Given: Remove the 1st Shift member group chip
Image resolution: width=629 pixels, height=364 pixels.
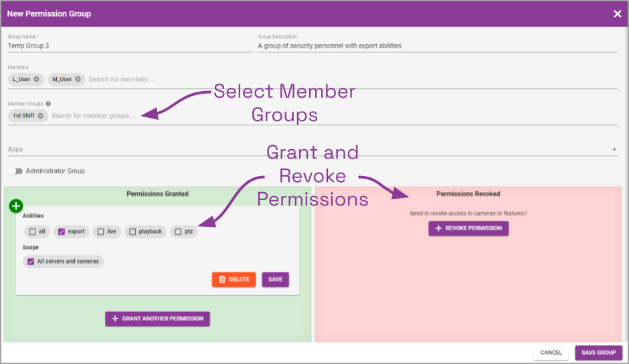Looking at the screenshot, I should [41, 116].
